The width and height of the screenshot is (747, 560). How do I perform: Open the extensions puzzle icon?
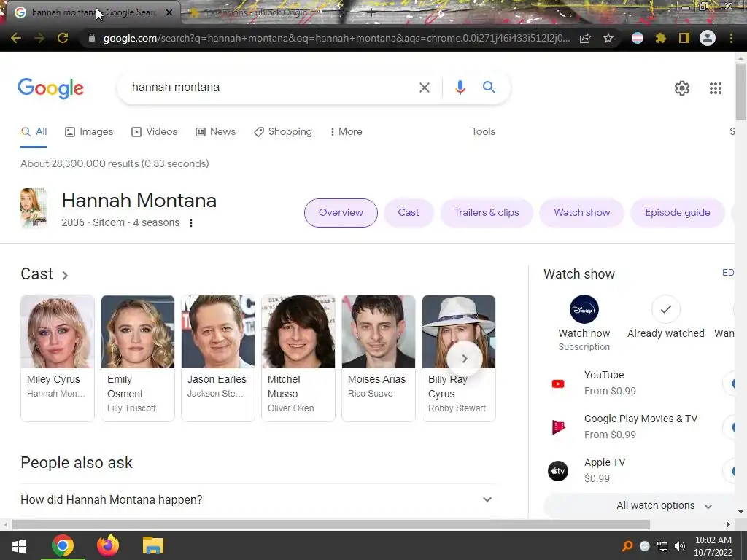click(660, 38)
